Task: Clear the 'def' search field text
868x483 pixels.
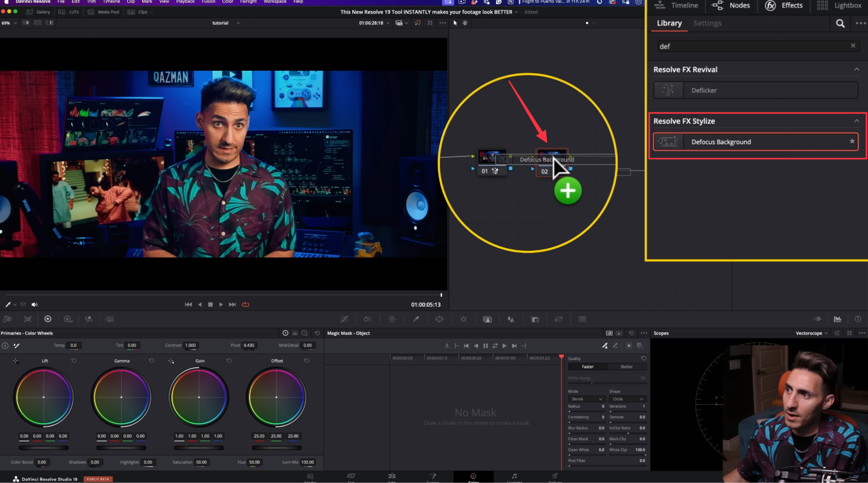Action: point(853,46)
